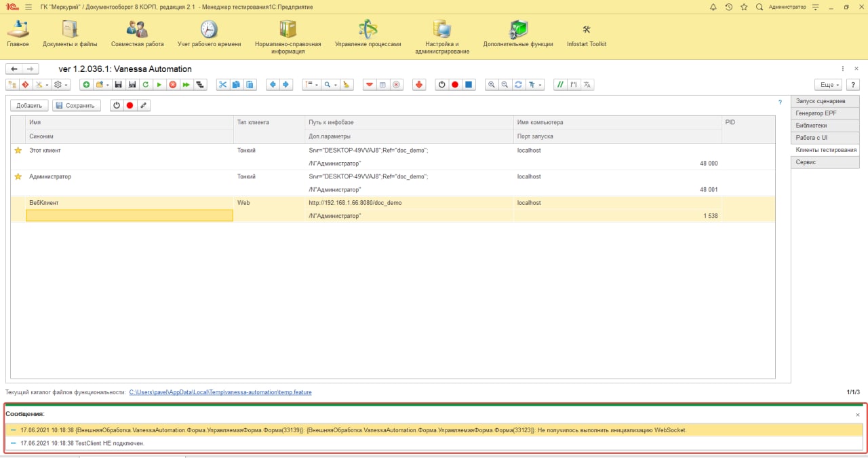Close the Сообщения panel
The width and height of the screenshot is (868, 458).
point(858,415)
